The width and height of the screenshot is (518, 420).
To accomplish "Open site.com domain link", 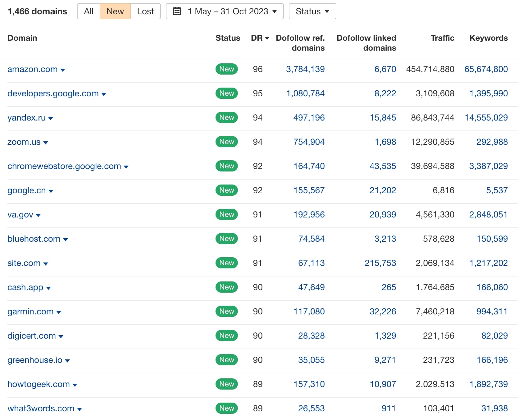I will pyautogui.click(x=24, y=263).
